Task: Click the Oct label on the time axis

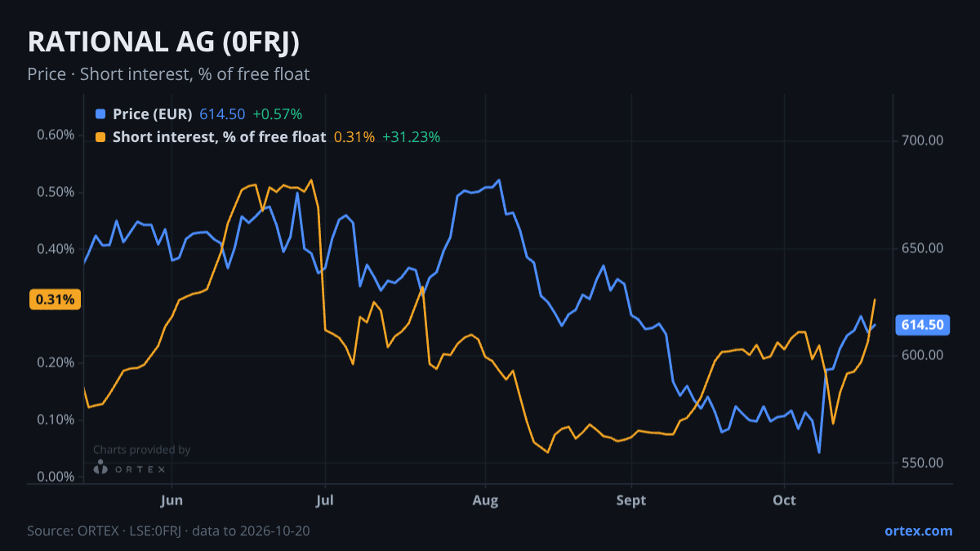Action: (785, 500)
